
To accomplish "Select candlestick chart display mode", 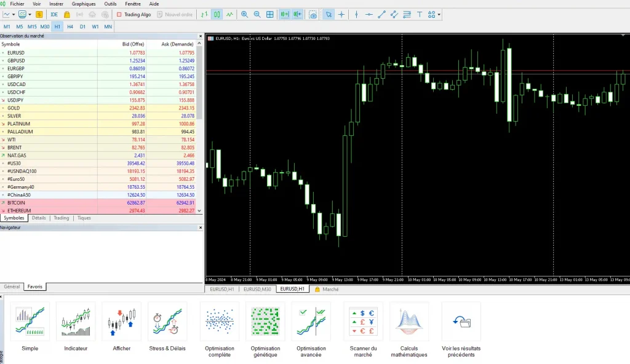I will pyautogui.click(x=217, y=15).
